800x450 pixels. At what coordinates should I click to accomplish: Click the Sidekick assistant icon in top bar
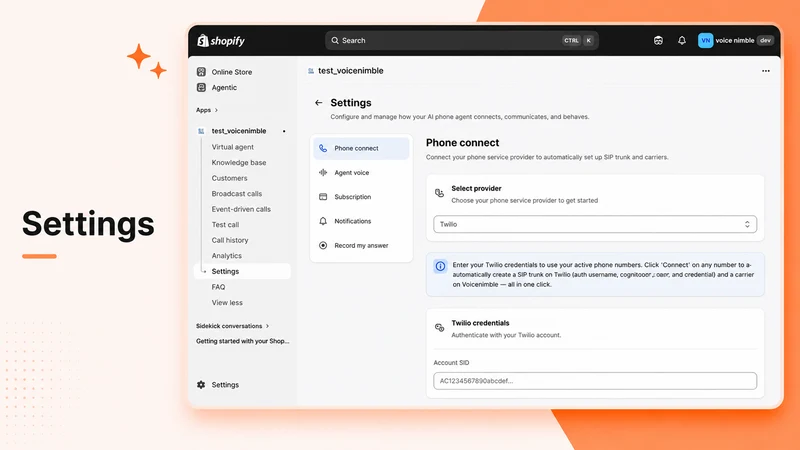pyautogui.click(x=658, y=40)
